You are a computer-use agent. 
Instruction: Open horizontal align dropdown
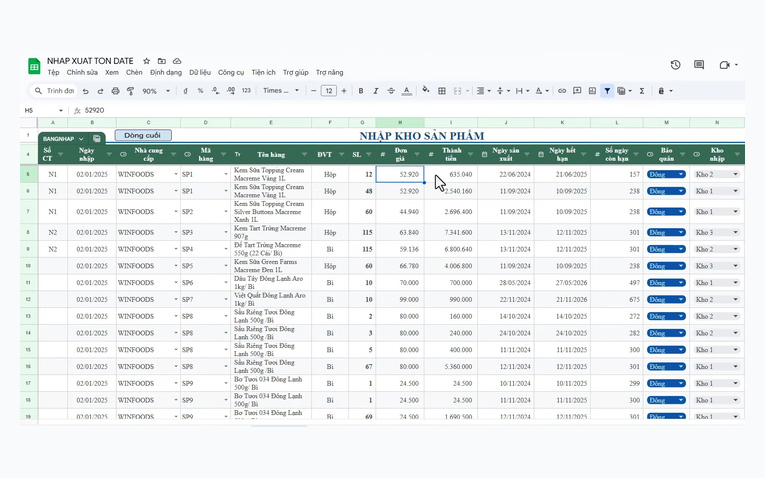pos(483,91)
